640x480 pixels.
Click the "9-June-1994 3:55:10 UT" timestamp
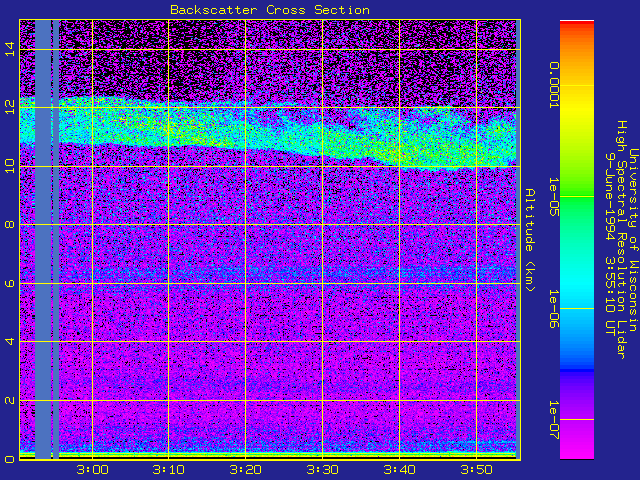[x=610, y=244]
